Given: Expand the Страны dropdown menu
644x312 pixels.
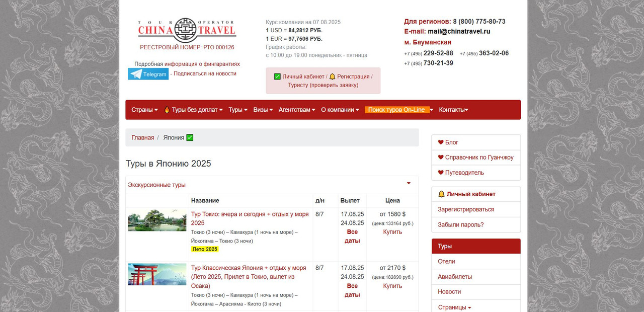Looking at the screenshot, I should [x=144, y=110].
